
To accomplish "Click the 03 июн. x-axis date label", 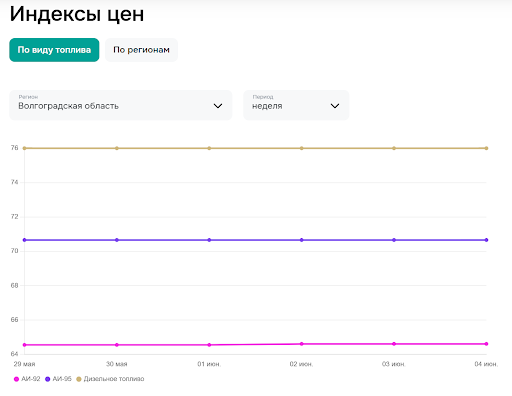I will pyautogui.click(x=394, y=364).
